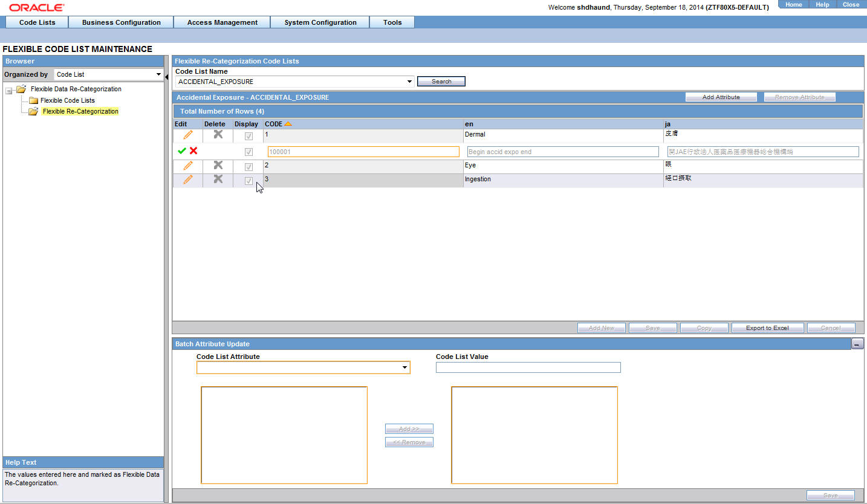Edit the Dermal row with pencil icon
Viewport: 867px width, 504px height.
click(x=188, y=135)
